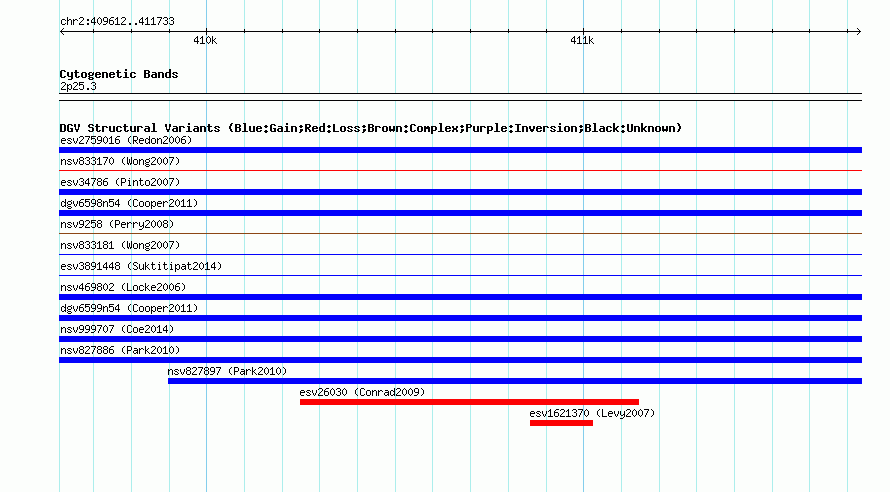
Task: Click the DGV Structural Variants track title
Action: [x=370, y=128]
